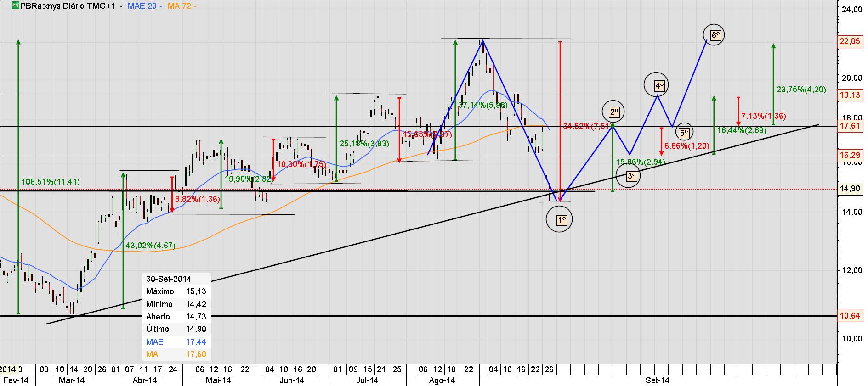The image size is (868, 386).
Task: Click the Aberto value 14,73
Action: 196,317
